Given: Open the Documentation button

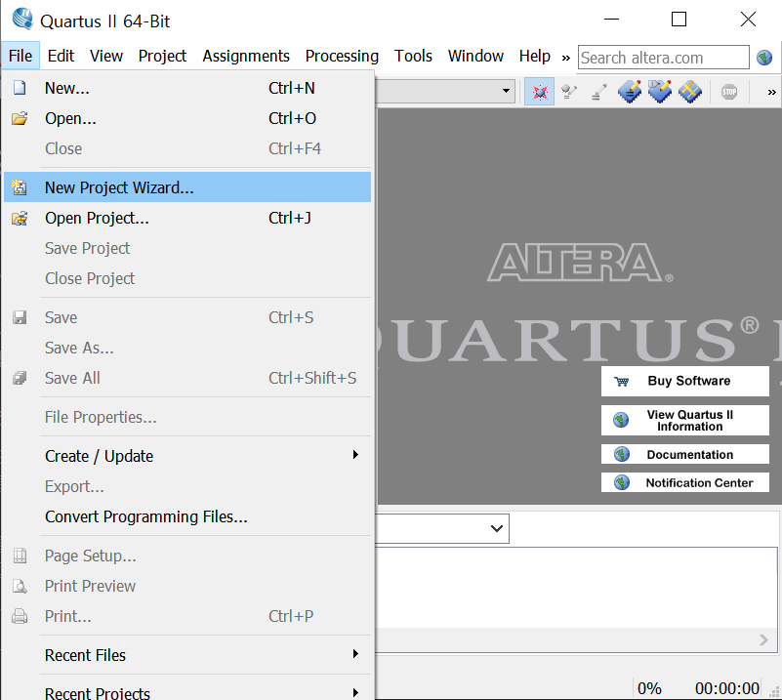Looking at the screenshot, I should [x=684, y=454].
